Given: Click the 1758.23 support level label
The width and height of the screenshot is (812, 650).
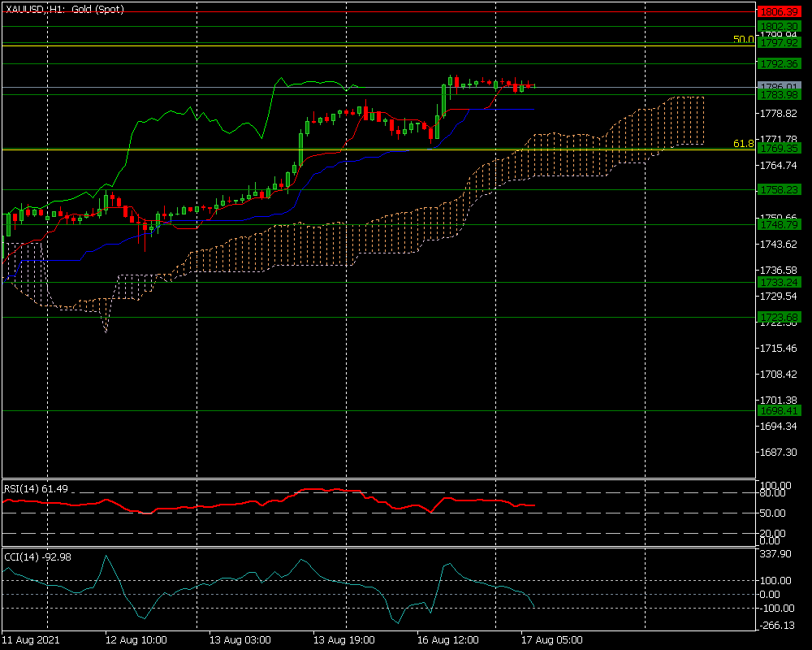Looking at the screenshot, I should click(x=780, y=189).
